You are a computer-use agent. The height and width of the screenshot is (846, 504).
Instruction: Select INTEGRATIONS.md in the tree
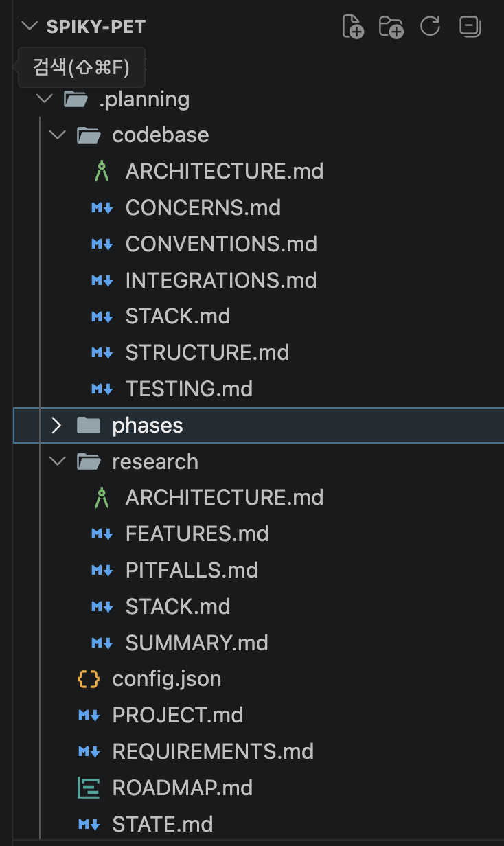(220, 280)
